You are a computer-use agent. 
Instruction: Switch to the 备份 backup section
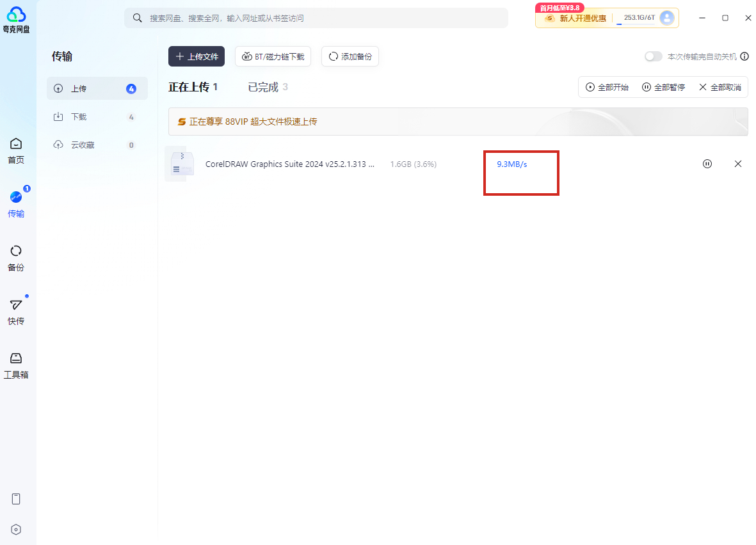point(16,257)
